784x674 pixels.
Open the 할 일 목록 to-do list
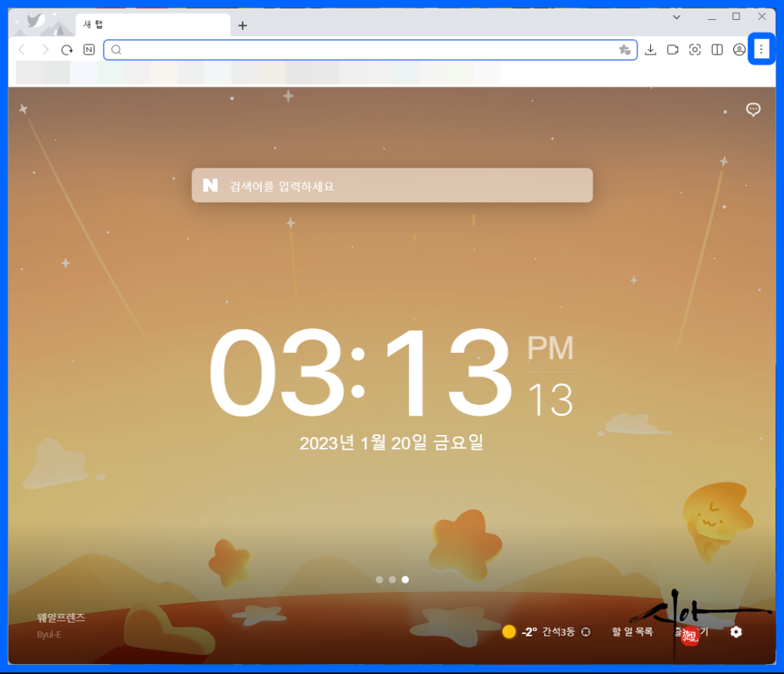[633, 632]
